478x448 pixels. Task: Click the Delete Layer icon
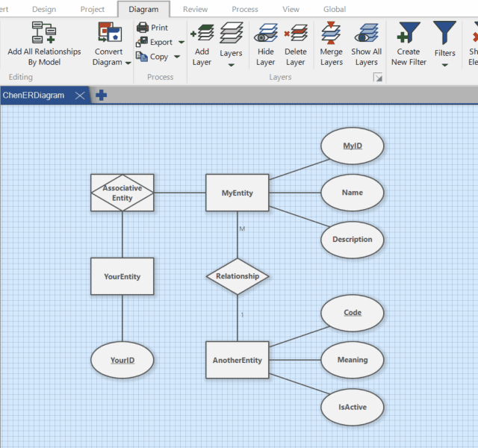click(x=296, y=34)
